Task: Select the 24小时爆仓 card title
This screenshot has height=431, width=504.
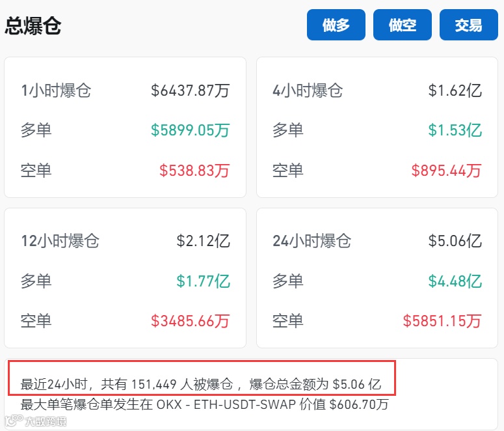Action: pyautogui.click(x=312, y=241)
